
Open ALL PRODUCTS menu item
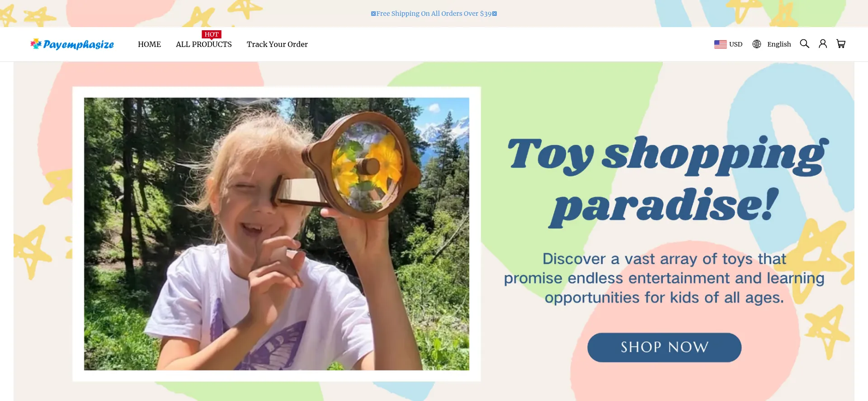204,44
